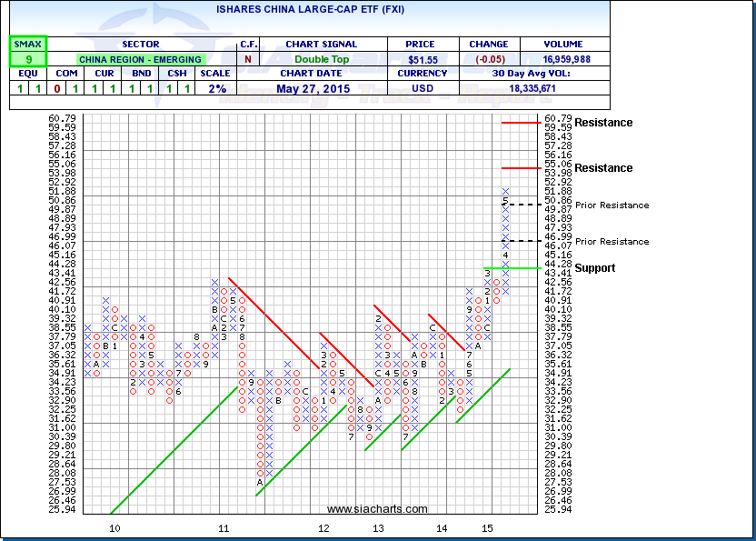The height and width of the screenshot is (541, 756).
Task: Click the Resistance label near 55.06
Action: pyautogui.click(x=603, y=168)
